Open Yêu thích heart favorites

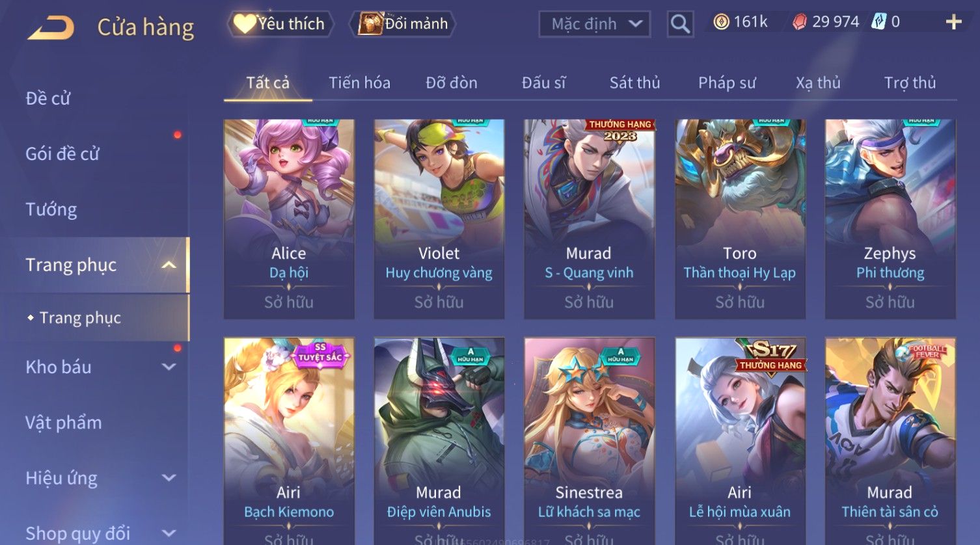point(280,24)
